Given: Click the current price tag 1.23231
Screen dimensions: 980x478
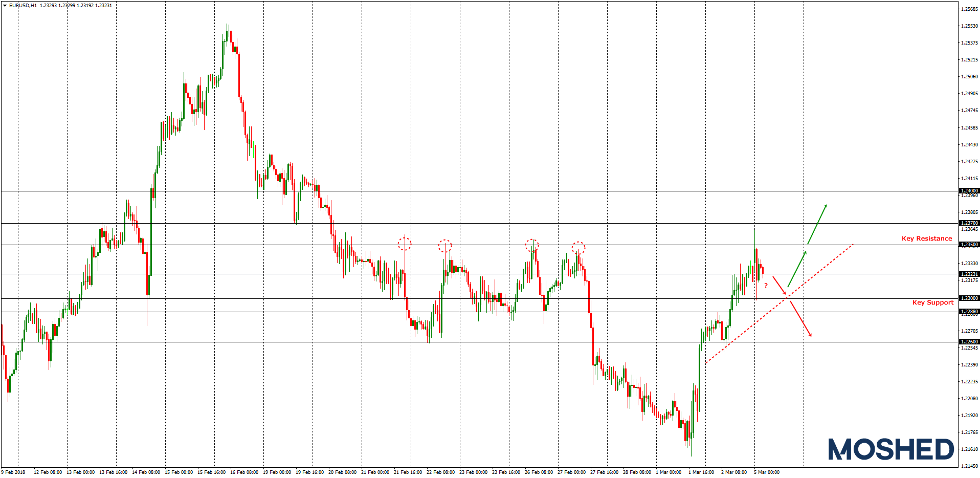Looking at the screenshot, I should 969,274.
